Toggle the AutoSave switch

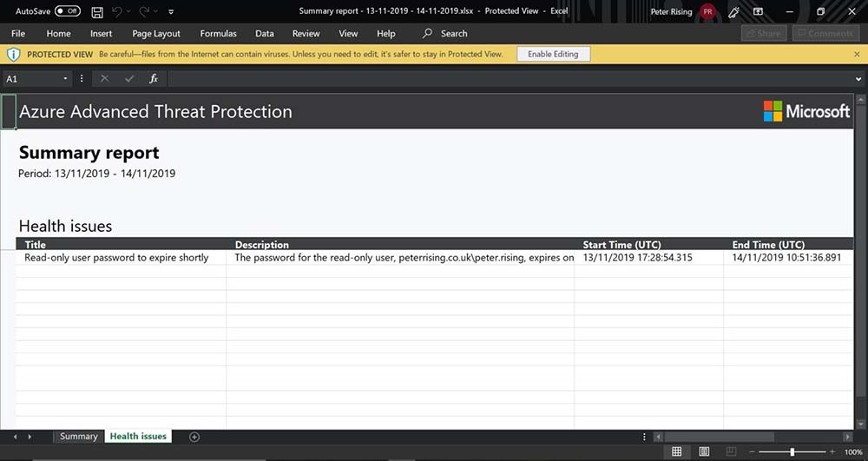(67, 11)
